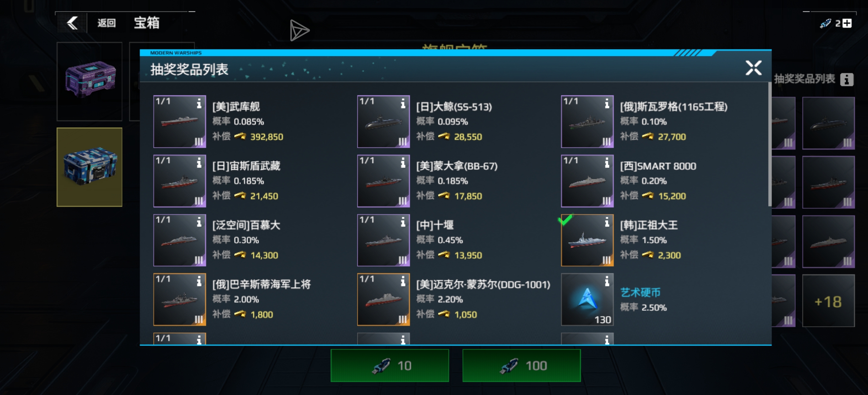Select [美]蒙大拿(BB-67) ship thumbnail
This screenshot has height=395, width=868.
384,181
